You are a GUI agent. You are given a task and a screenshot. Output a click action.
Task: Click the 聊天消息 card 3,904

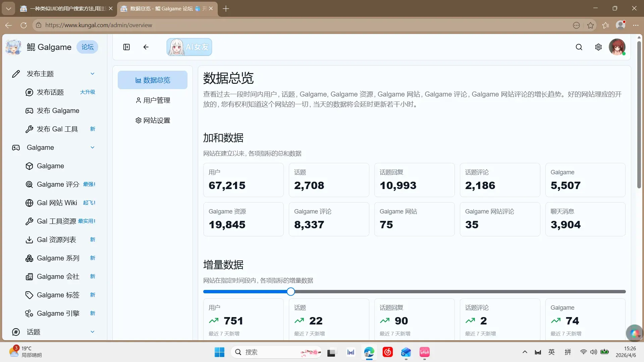[x=585, y=219]
